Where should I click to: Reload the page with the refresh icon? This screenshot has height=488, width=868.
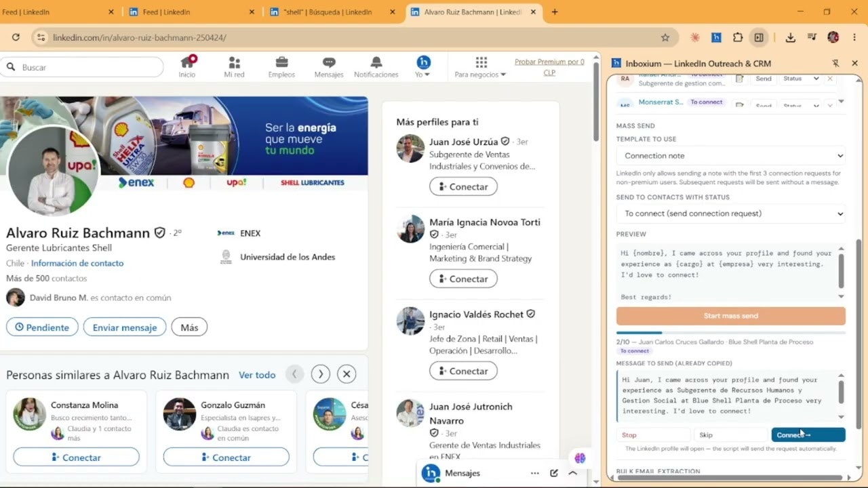16,37
